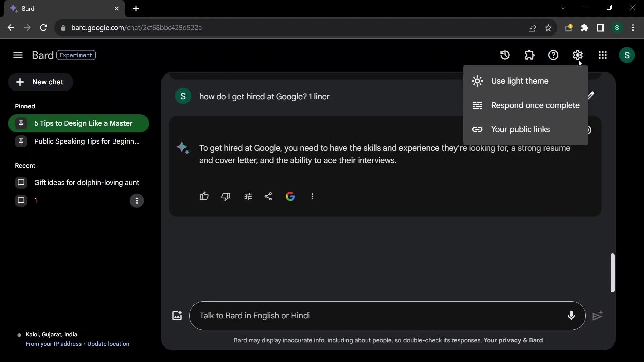The image size is (644, 362).
Task: Open the Extensions puzzle icon in Bard header
Action: [x=529, y=55]
